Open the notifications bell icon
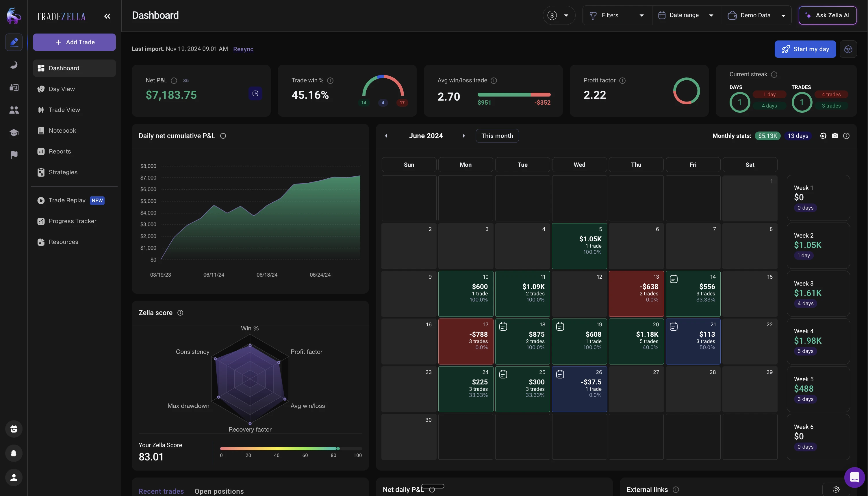Screen dimensions: 868x496 point(14,453)
